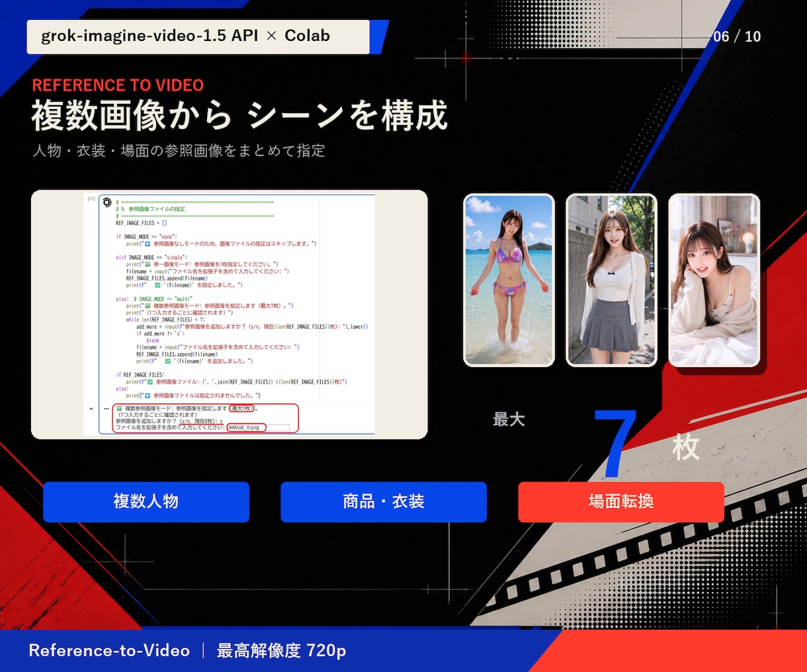Click the 'elif IMAGE_MODE == "single":' line
807x672 pixels.
coord(151,257)
